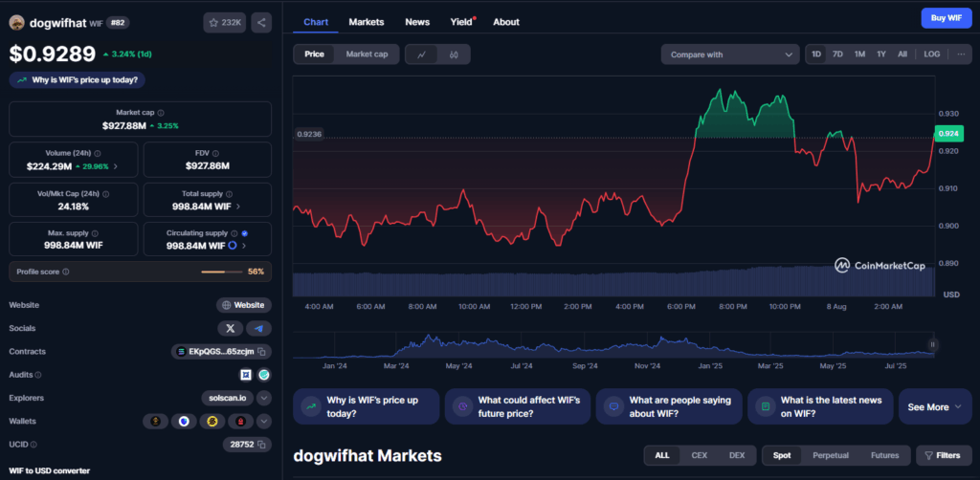Viewport: 980px width, 480px height.
Task: Open the Website link button
Action: pos(244,305)
